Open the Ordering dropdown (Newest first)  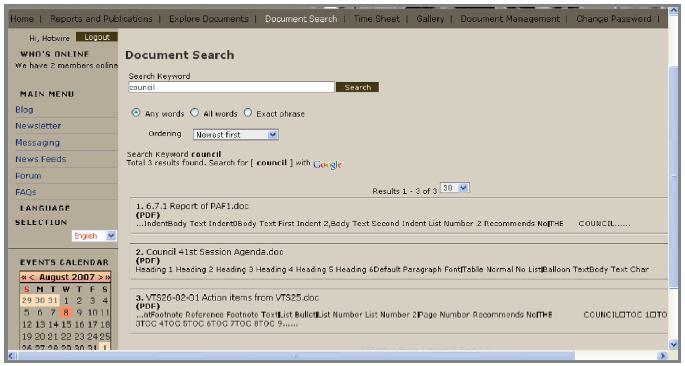point(236,135)
